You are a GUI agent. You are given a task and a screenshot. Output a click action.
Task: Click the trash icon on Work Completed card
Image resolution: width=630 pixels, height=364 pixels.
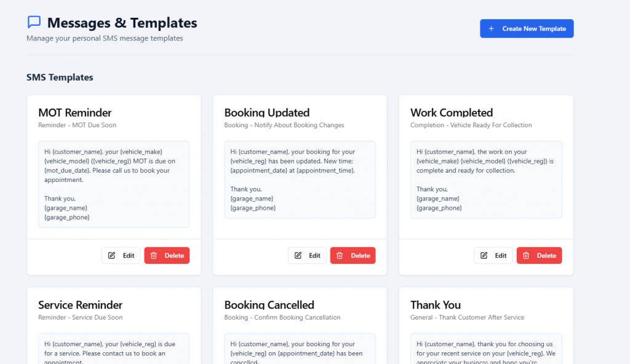coord(527,256)
